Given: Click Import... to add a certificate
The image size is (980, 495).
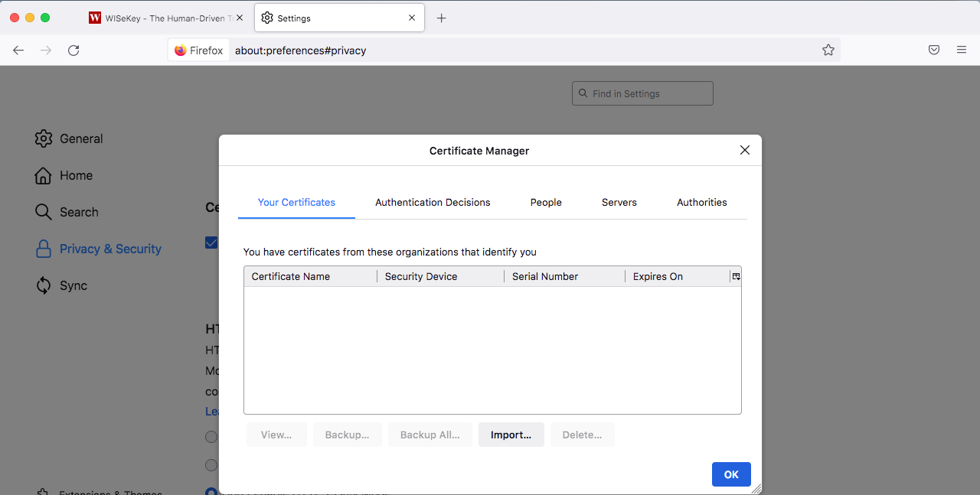Looking at the screenshot, I should (511, 435).
